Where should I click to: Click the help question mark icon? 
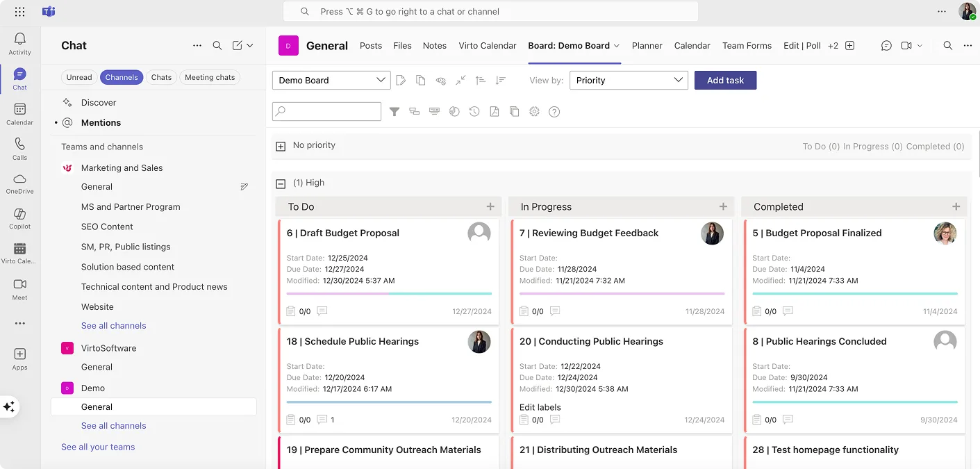[x=554, y=111]
